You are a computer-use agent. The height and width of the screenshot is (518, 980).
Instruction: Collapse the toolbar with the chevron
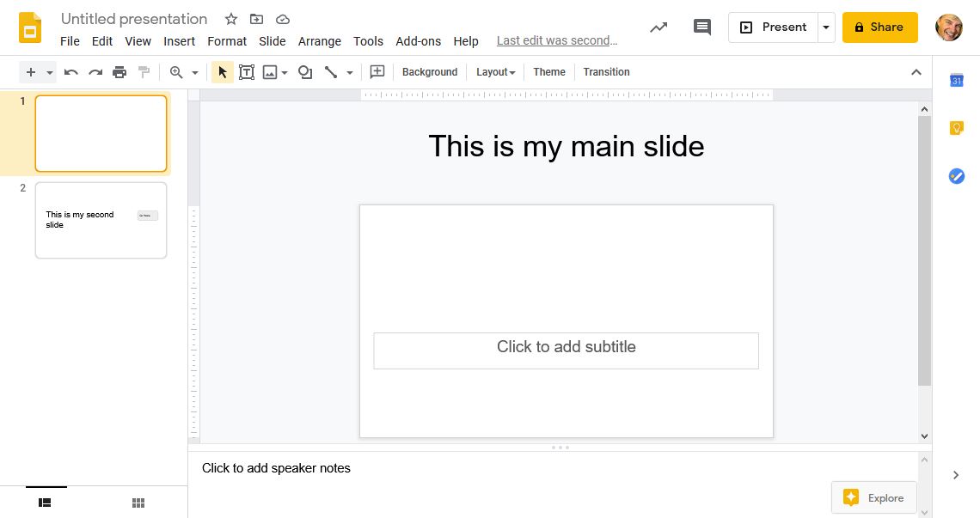[916, 72]
